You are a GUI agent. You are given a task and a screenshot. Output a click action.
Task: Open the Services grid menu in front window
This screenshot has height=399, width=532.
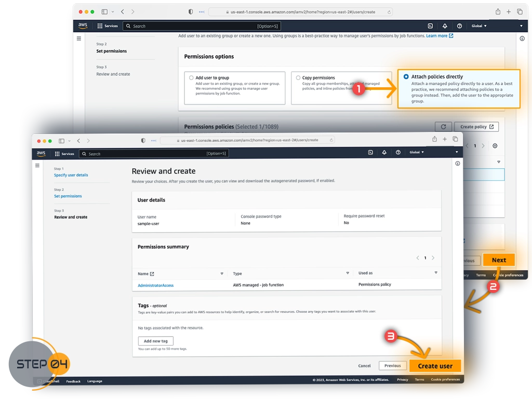[64, 154]
